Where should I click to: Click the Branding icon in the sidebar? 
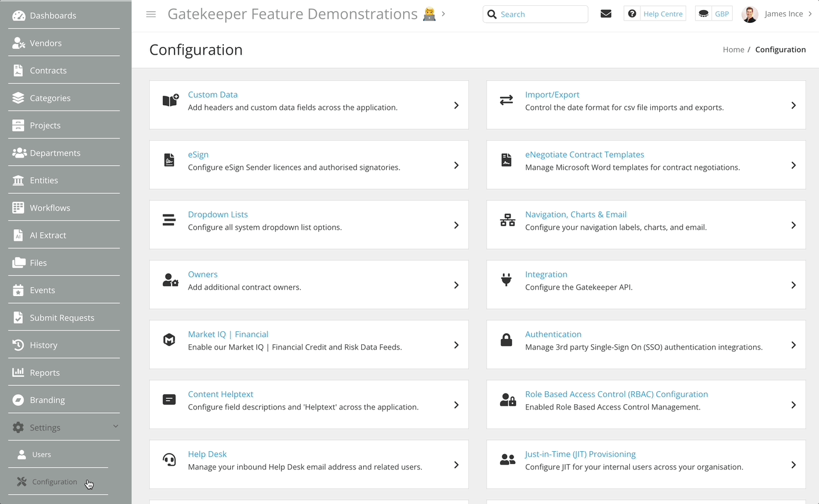[x=18, y=399]
